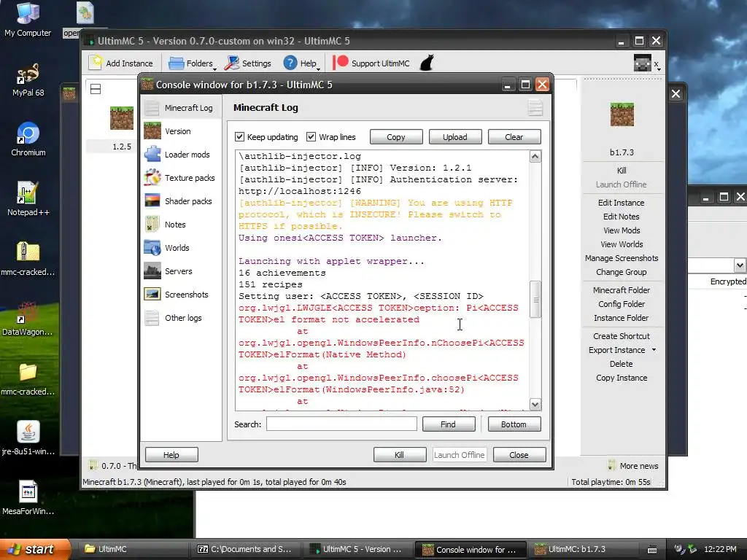Click the Copy log button
This screenshot has width=747, height=560.
[396, 136]
